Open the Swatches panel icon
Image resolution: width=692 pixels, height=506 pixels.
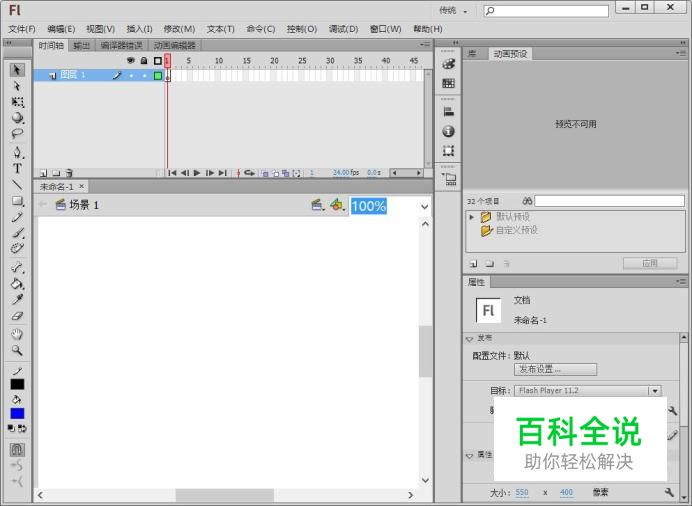point(448,83)
